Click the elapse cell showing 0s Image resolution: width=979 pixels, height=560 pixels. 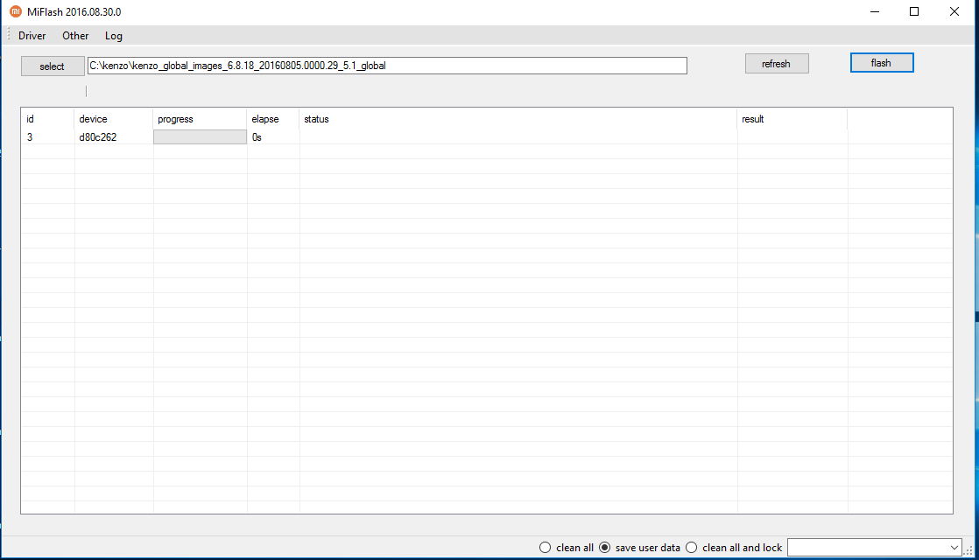(273, 137)
